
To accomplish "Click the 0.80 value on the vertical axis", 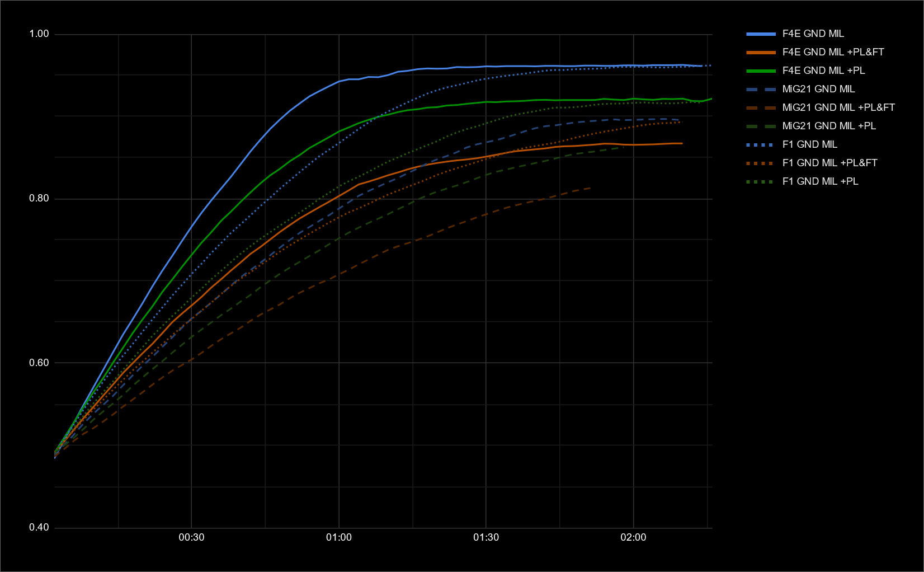I will tap(39, 198).
